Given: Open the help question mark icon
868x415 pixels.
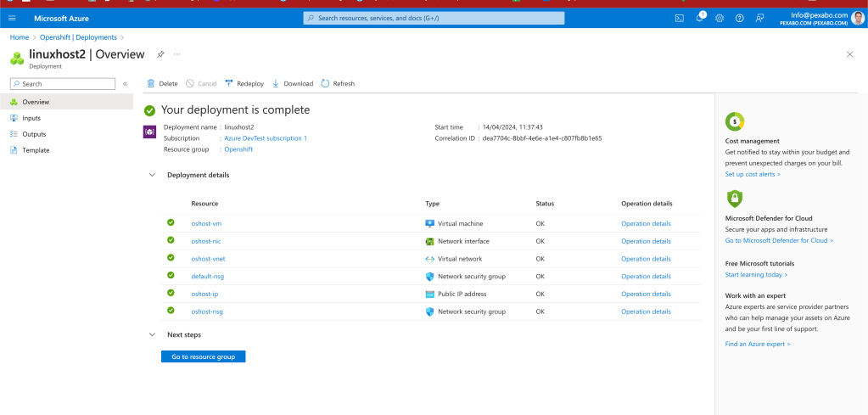Looking at the screenshot, I should coord(740,19).
